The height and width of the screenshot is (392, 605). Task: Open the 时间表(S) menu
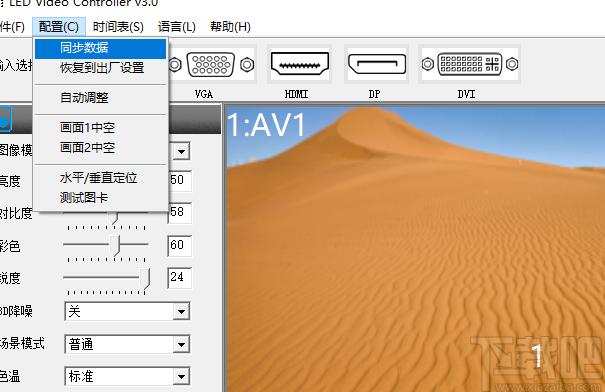click(118, 27)
